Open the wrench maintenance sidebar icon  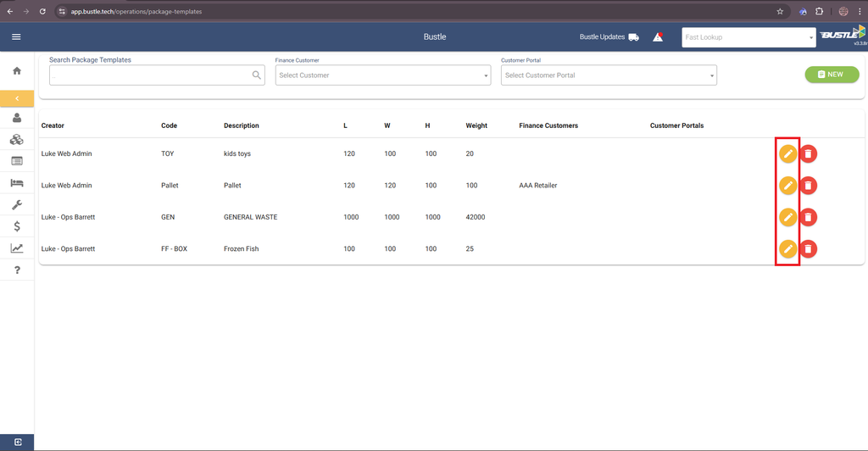coord(17,205)
